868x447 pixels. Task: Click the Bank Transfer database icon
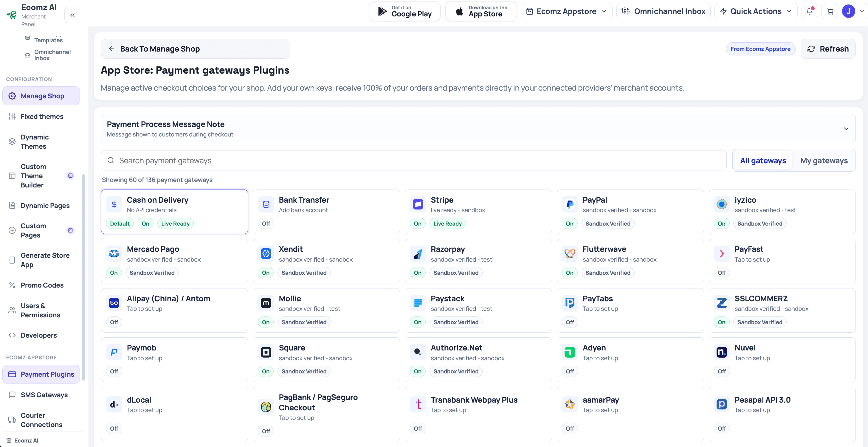click(266, 204)
